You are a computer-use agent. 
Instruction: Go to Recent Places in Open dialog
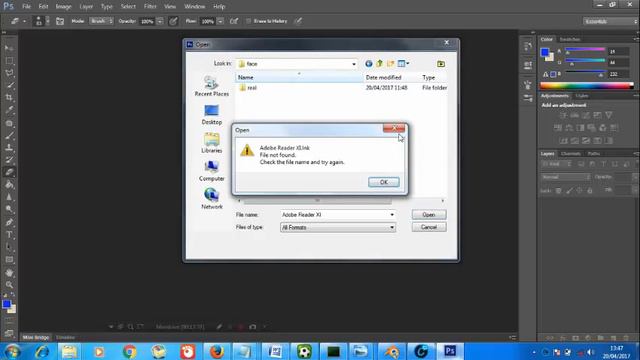coord(211,86)
